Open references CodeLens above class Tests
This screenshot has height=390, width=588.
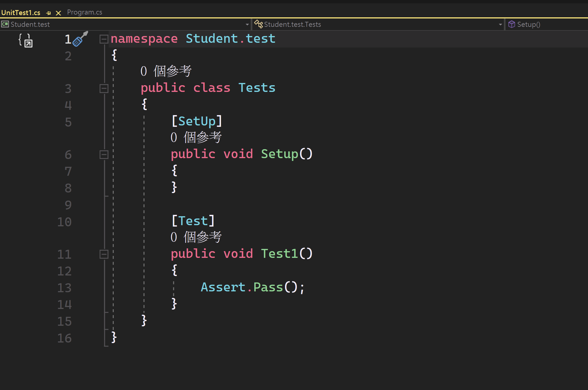[x=166, y=71]
